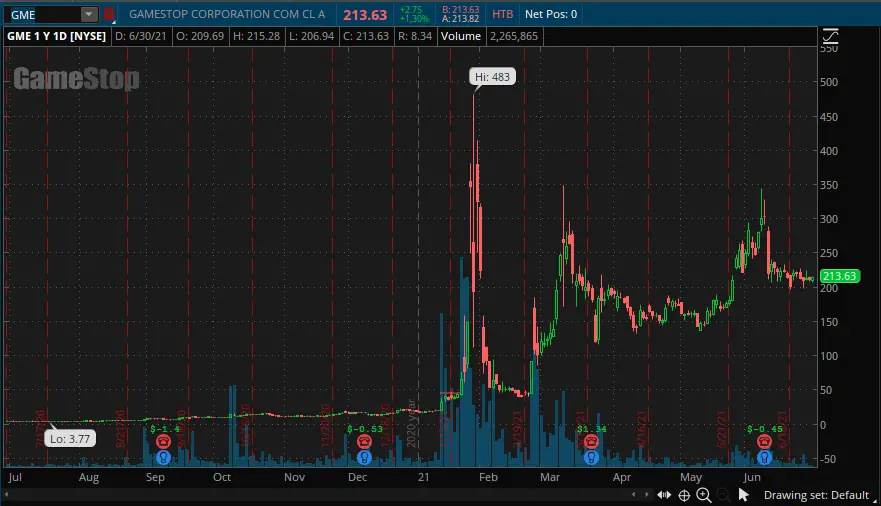Click the earnings lightbulb icon under $1.34
Viewport: 881px width, 506px height.
591,457
